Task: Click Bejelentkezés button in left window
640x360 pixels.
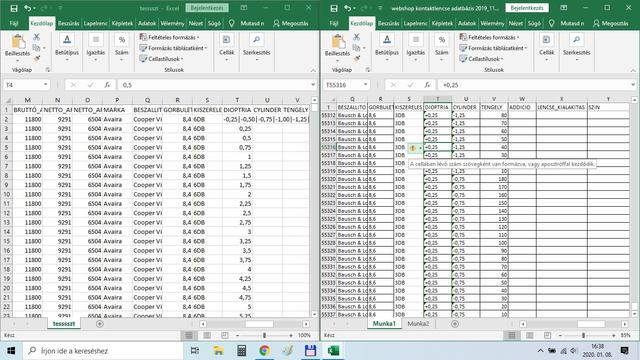Action: (207, 8)
